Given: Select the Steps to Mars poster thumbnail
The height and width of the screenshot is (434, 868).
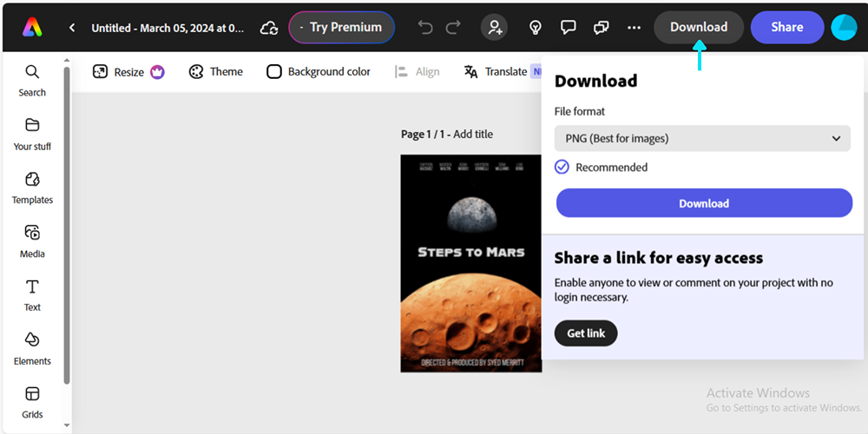Looking at the screenshot, I should pos(471,264).
